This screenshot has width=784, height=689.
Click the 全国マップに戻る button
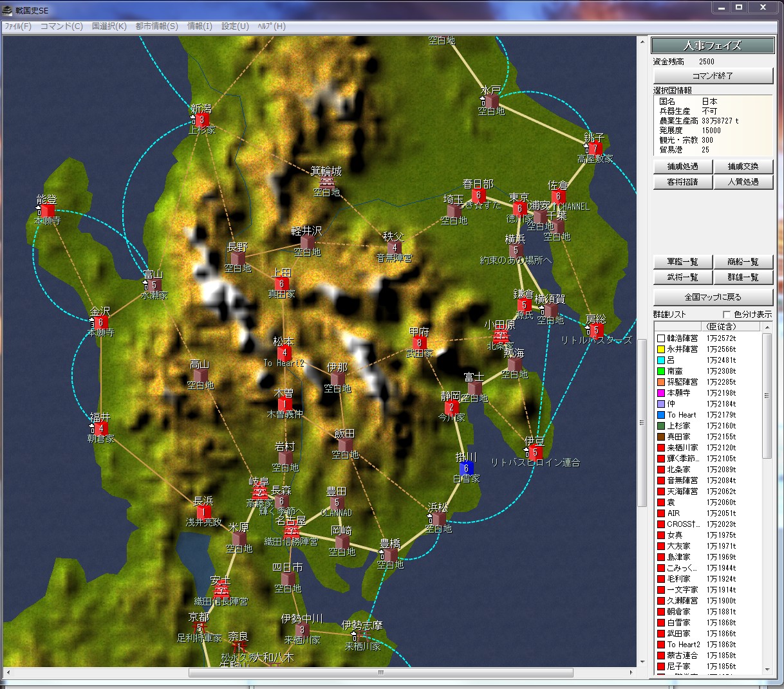point(713,297)
